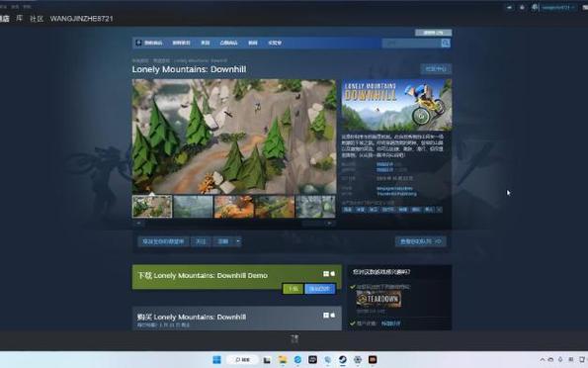Click the plus button at the end of tags
Image resolution: width=588 pixels, height=368 pixels.
(x=439, y=210)
